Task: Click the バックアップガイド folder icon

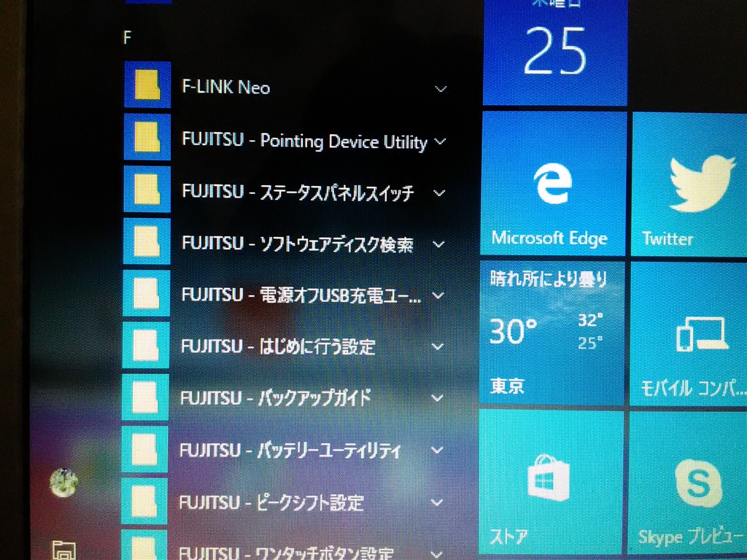Action: (x=145, y=397)
